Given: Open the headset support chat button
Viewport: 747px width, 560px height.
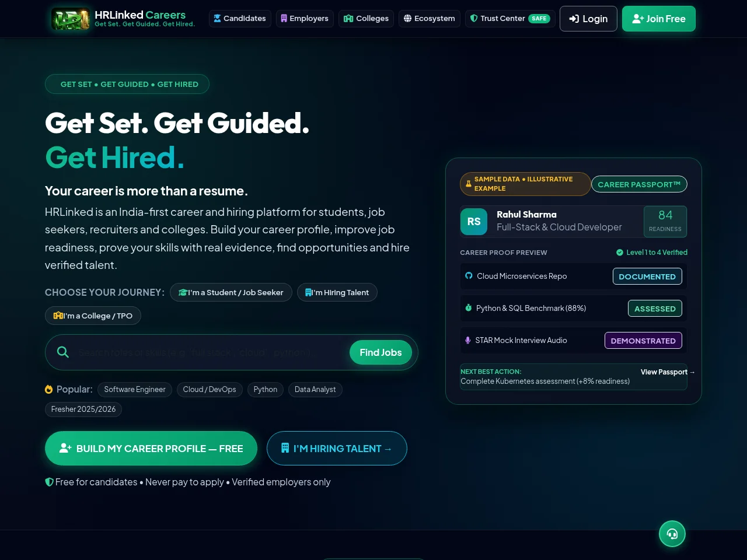Looking at the screenshot, I should pos(672,534).
